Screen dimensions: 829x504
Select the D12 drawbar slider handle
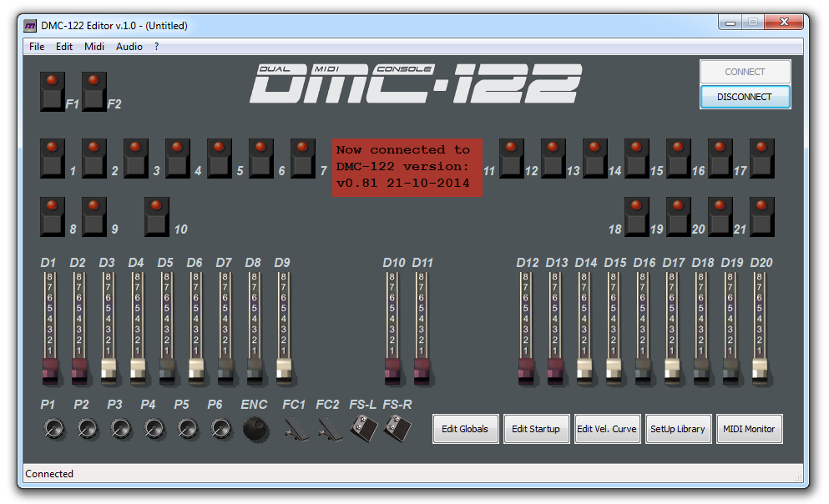[526, 370]
